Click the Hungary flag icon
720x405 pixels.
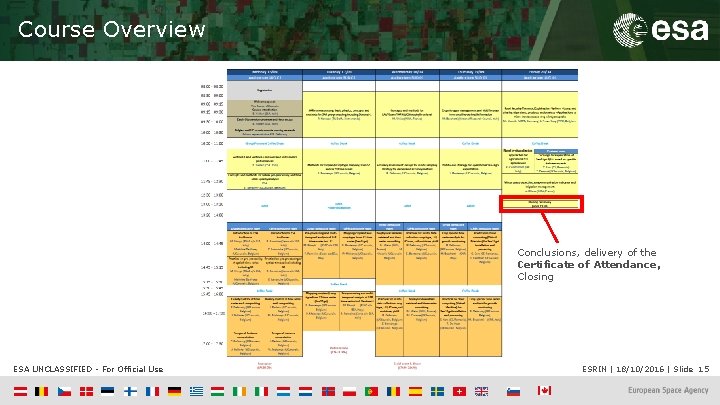(218, 391)
